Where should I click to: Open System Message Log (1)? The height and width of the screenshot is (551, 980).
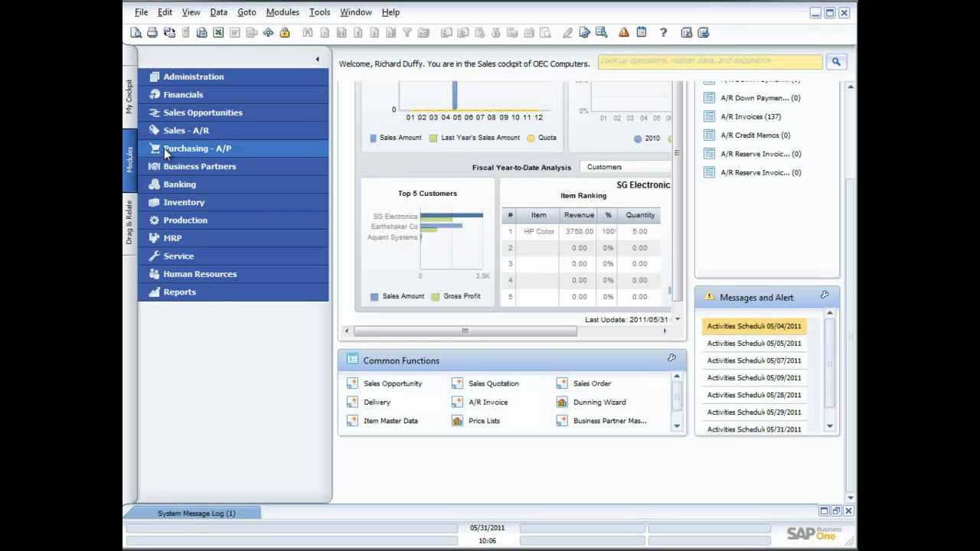tap(196, 514)
